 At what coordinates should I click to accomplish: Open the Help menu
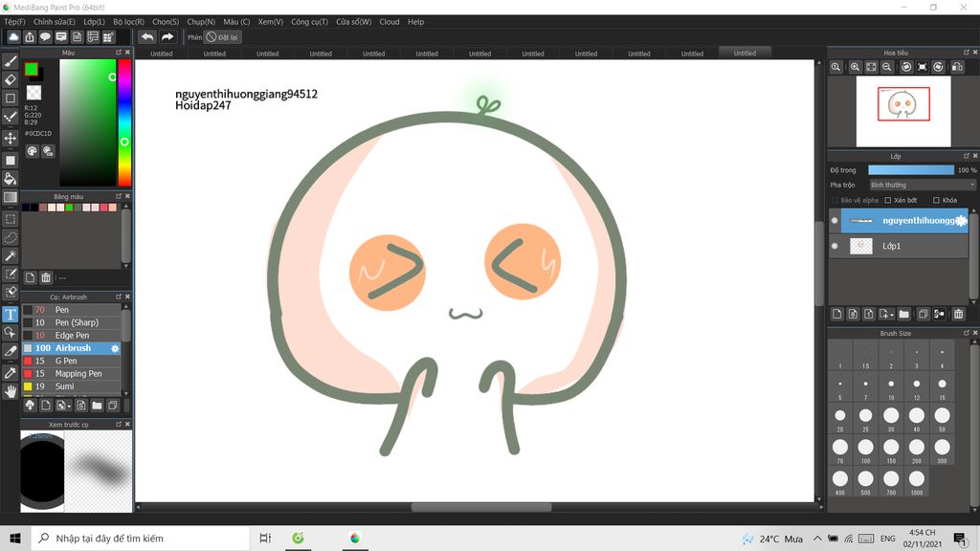pos(416,22)
